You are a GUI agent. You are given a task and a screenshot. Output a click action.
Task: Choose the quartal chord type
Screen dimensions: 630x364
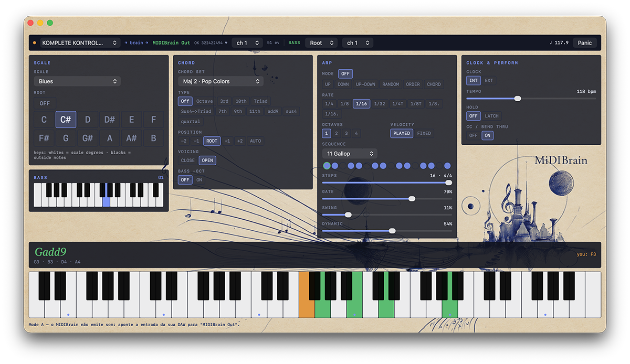(191, 122)
